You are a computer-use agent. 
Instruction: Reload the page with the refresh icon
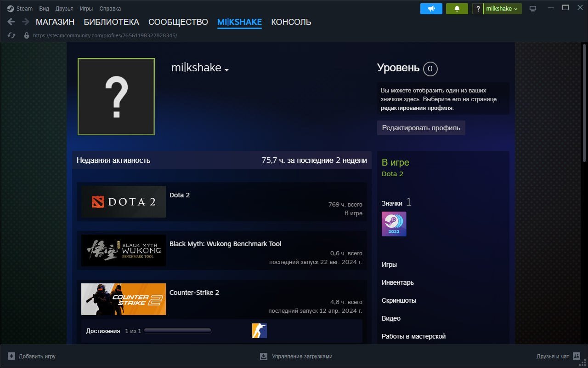click(12, 35)
